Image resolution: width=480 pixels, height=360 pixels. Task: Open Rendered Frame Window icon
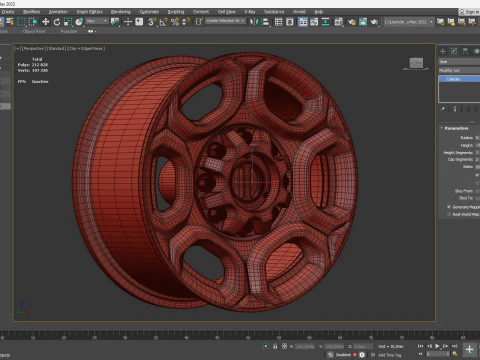[x=363, y=22]
